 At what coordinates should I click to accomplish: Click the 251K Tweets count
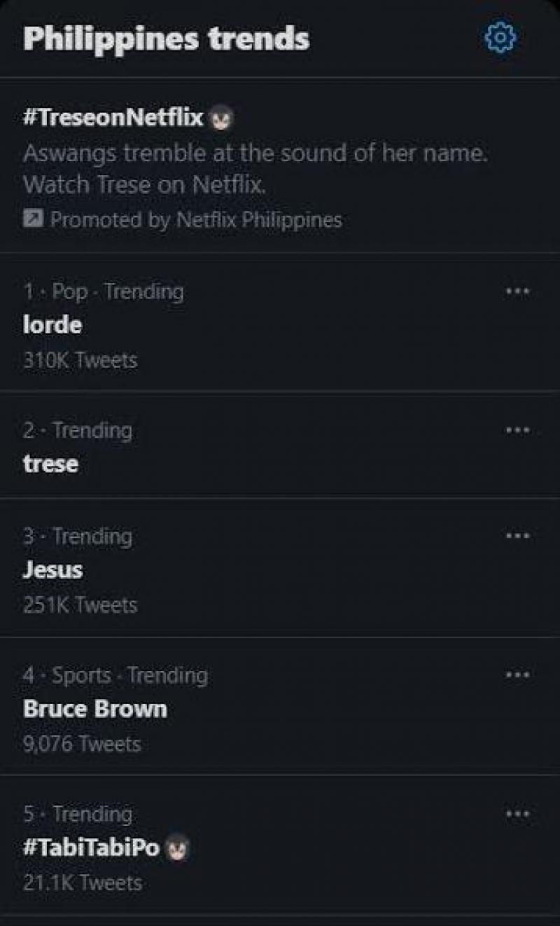(x=80, y=604)
